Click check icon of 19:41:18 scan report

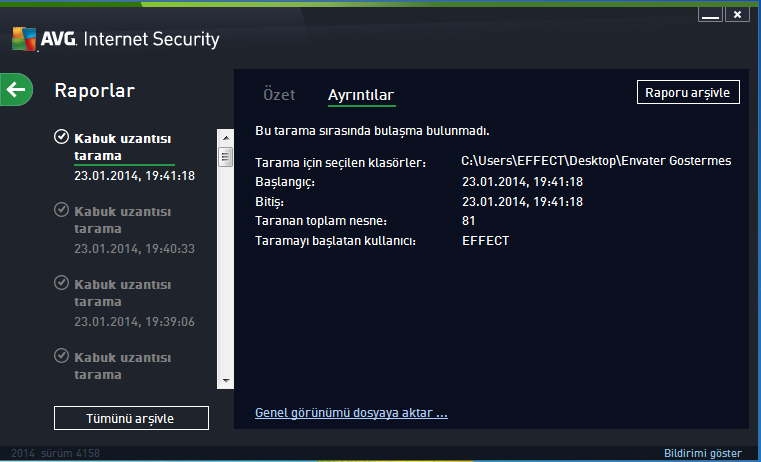tap(61, 137)
